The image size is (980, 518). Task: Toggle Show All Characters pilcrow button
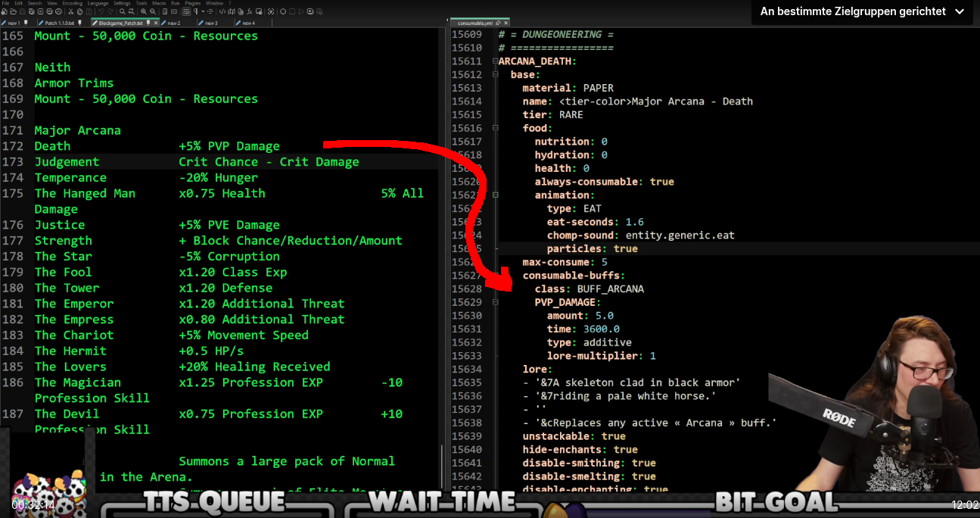[x=196, y=11]
